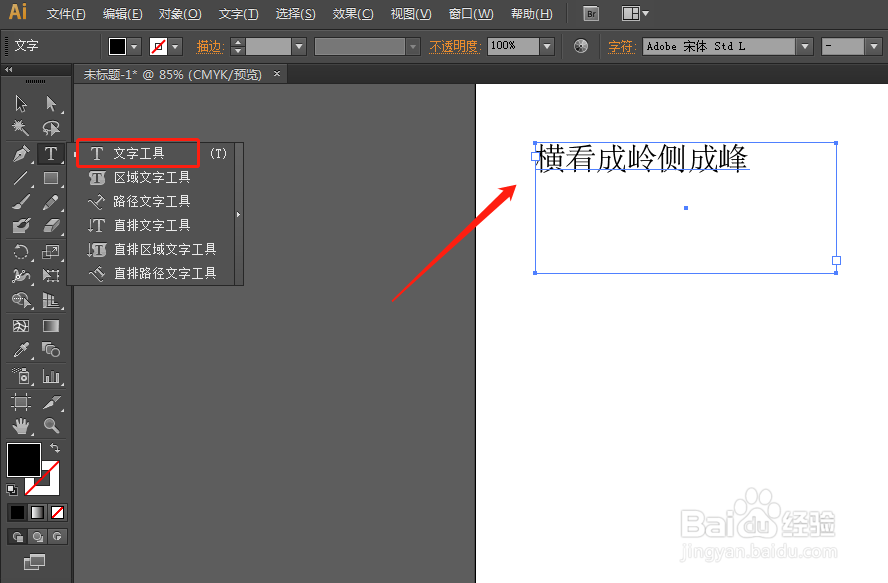Select the Warp tool
888x583 pixels.
coord(21,276)
